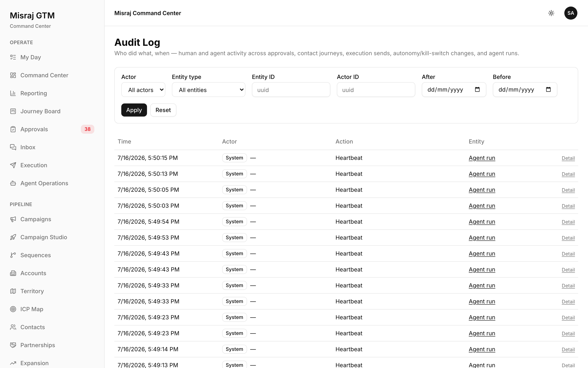Click the Agent Operations robot icon
The width and height of the screenshot is (588, 368).
(13, 183)
